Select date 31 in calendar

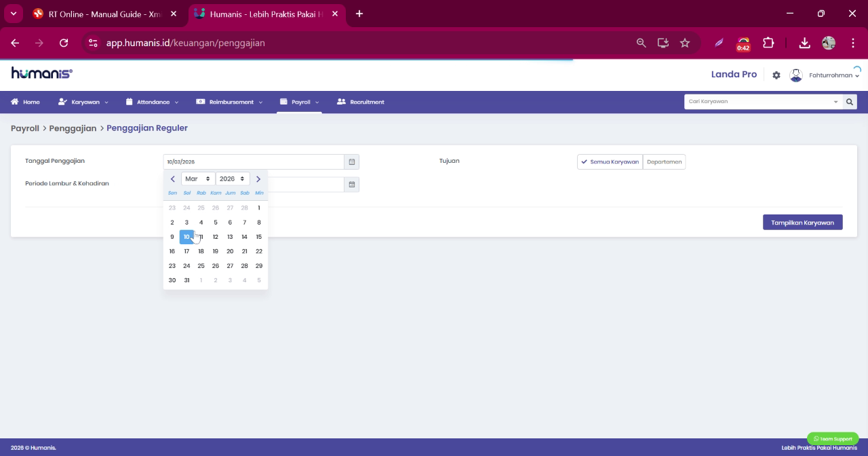(x=186, y=280)
